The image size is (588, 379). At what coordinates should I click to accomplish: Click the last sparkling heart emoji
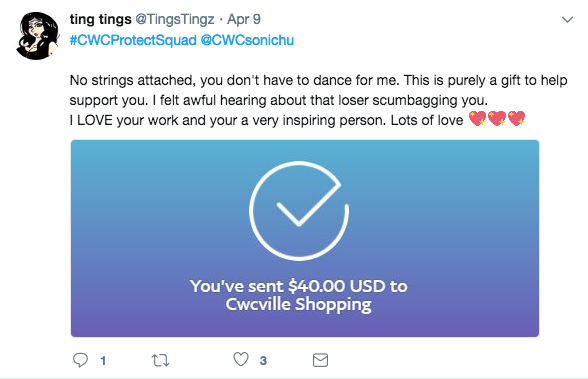click(x=516, y=119)
